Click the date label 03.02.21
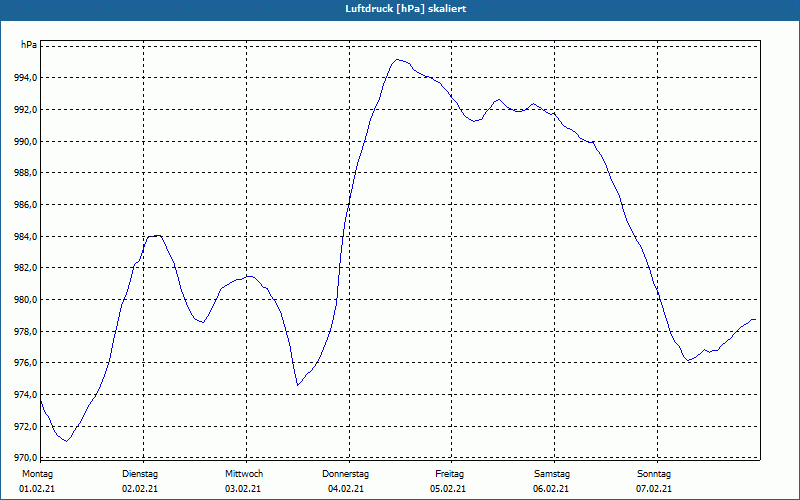Image resolution: width=800 pixels, height=500 pixels. coord(243,489)
